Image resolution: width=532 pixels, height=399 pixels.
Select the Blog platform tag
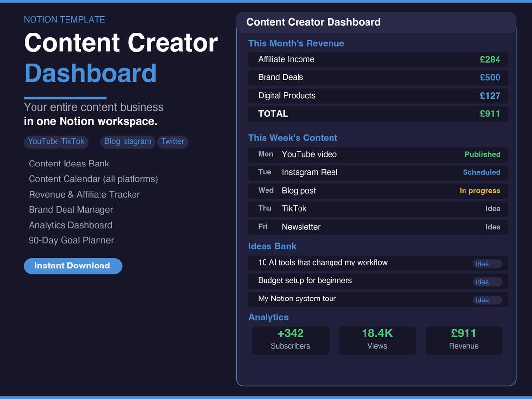112,141
